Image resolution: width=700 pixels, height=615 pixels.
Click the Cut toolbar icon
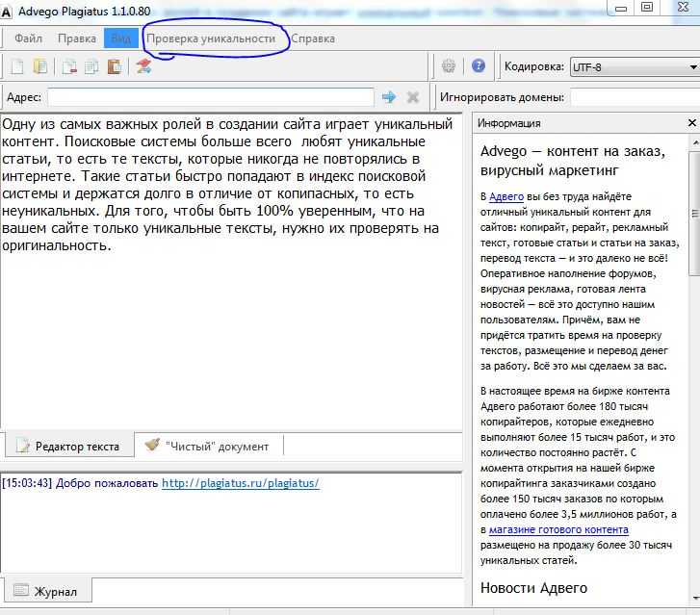(x=69, y=66)
